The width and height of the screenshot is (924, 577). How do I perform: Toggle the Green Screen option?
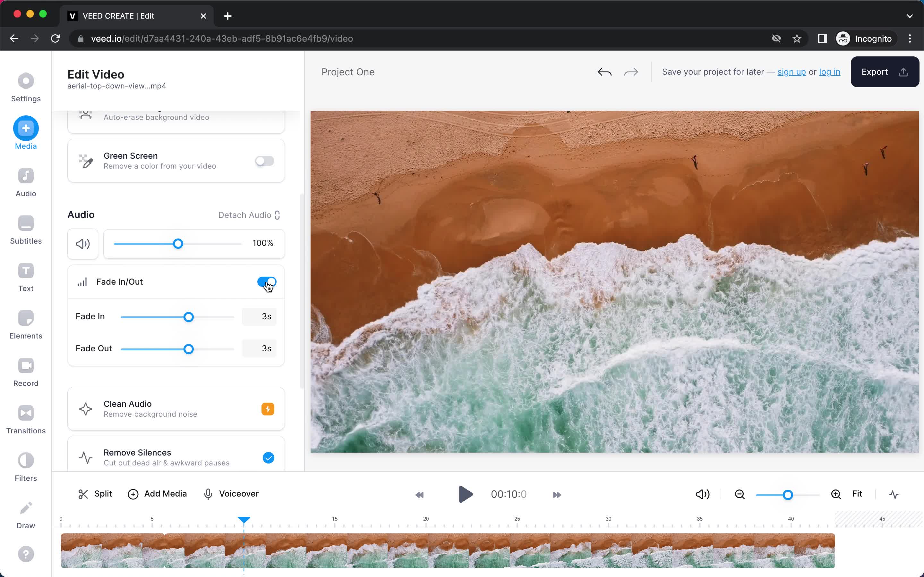point(264,161)
